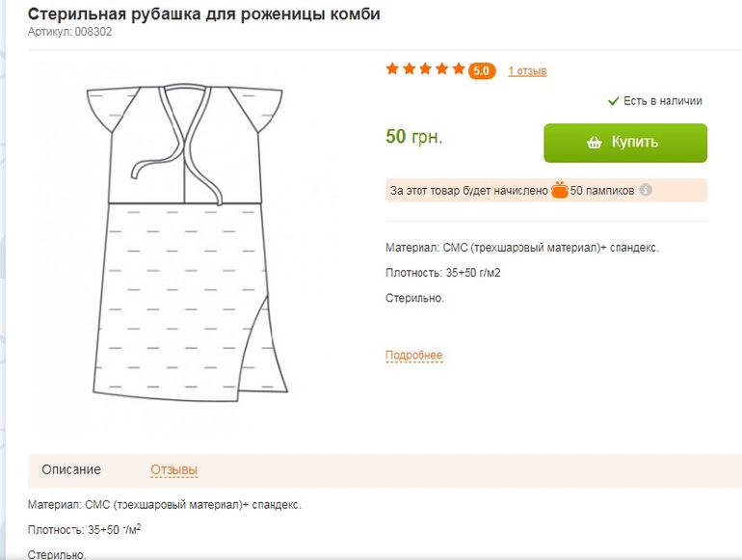Click the 'Есть в наличии' availability label
The image size is (742, 560).
coord(662,100)
